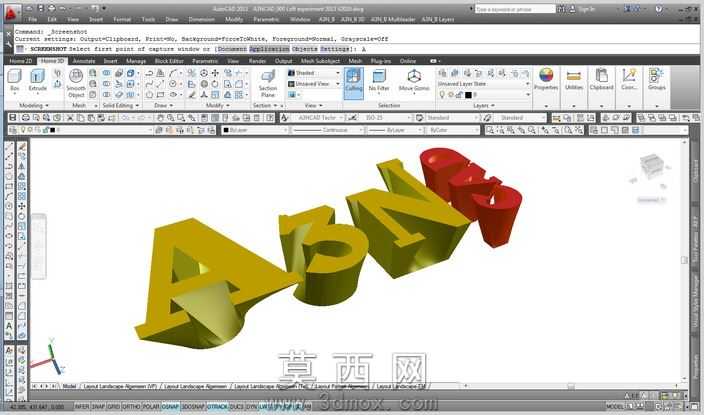Toggle OSNAP in status bar
Screen dimensions: 704x415
pyautogui.click(x=170, y=406)
